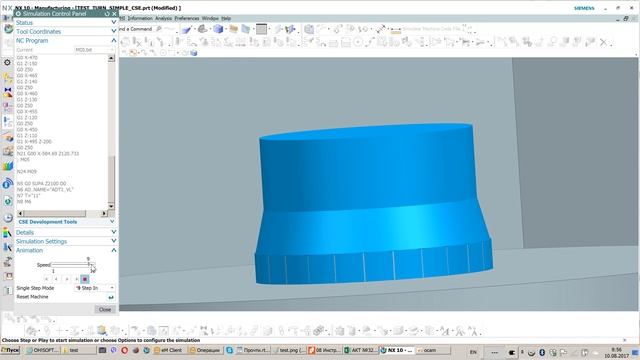640x360 pixels.
Task: Click the bar chart icon in resource bar
Action: coord(8,166)
